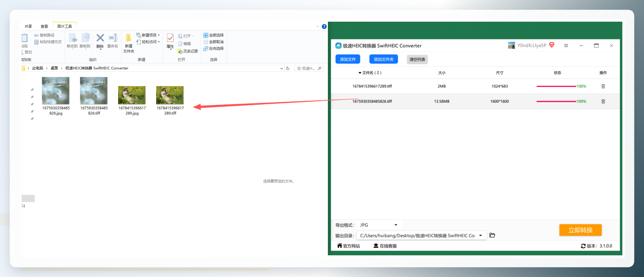
Task: Collapse the Explorer ribbon with the chevron
Action: tap(318, 26)
